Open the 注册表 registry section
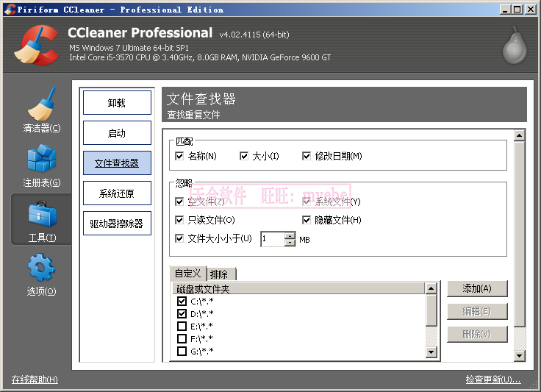 [x=41, y=166]
